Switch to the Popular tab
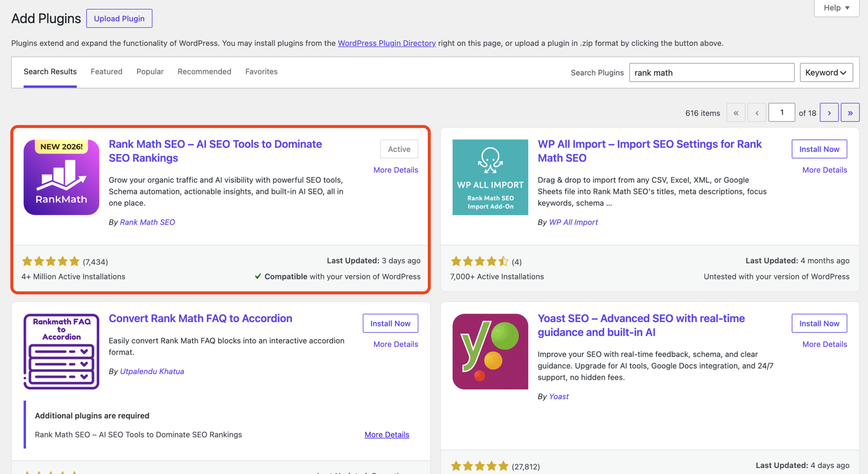Image resolution: width=868 pixels, height=474 pixels. (x=150, y=72)
